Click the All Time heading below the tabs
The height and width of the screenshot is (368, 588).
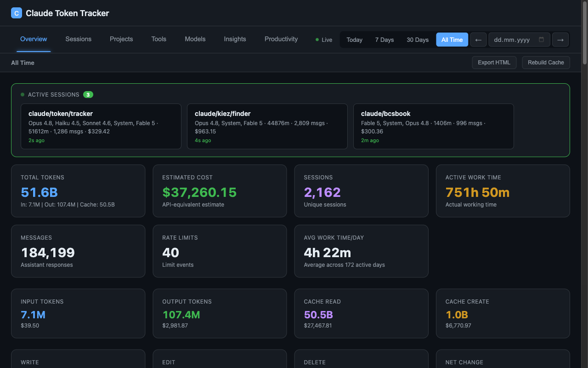(23, 63)
